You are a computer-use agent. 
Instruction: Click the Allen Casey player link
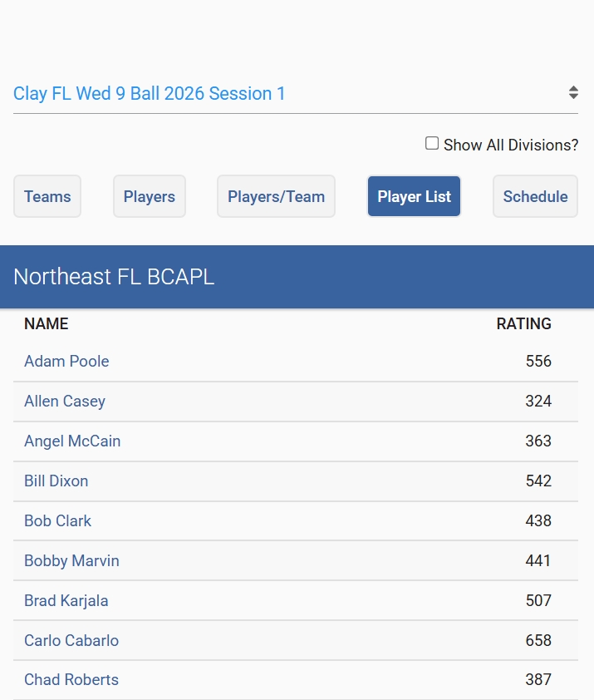[65, 402]
